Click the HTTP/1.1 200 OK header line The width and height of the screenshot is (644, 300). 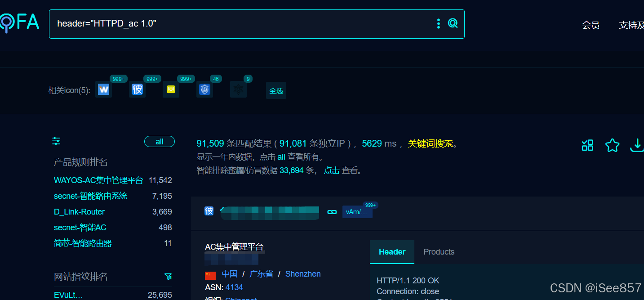click(408, 281)
